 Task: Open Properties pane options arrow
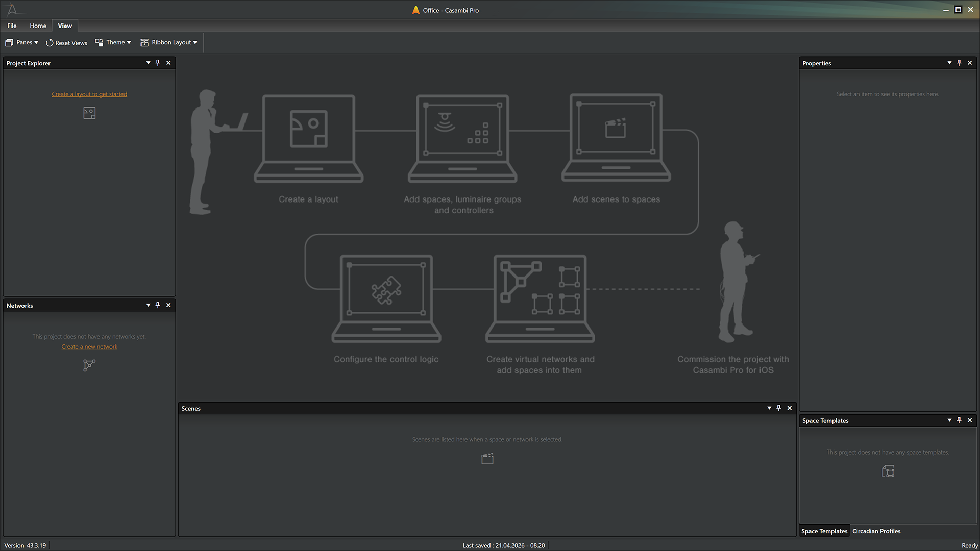tap(949, 63)
